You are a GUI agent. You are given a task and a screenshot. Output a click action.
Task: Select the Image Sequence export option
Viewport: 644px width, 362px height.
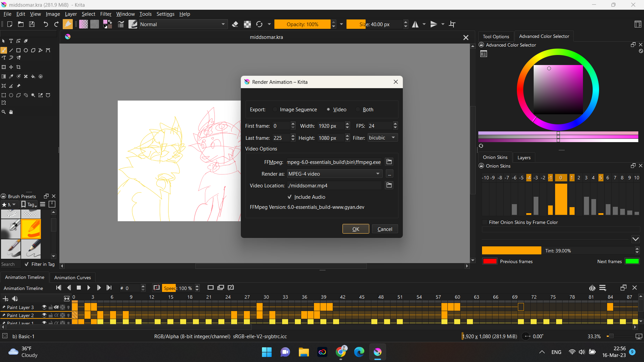point(275,110)
